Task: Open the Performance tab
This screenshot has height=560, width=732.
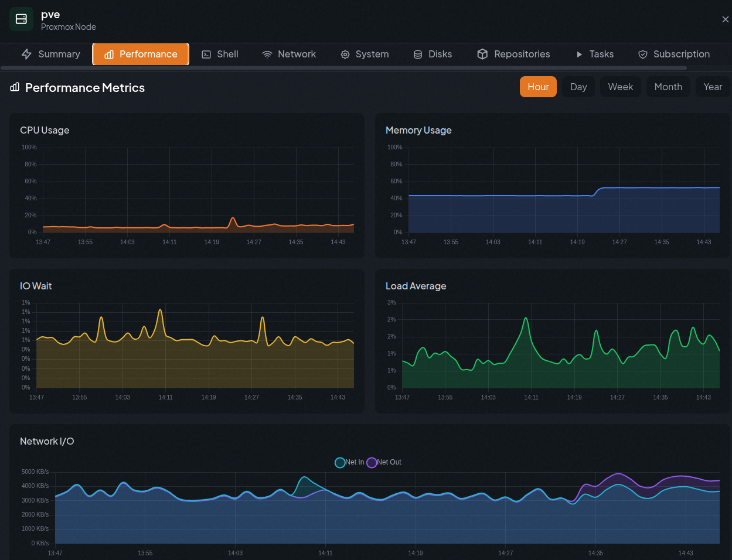Action: (141, 54)
